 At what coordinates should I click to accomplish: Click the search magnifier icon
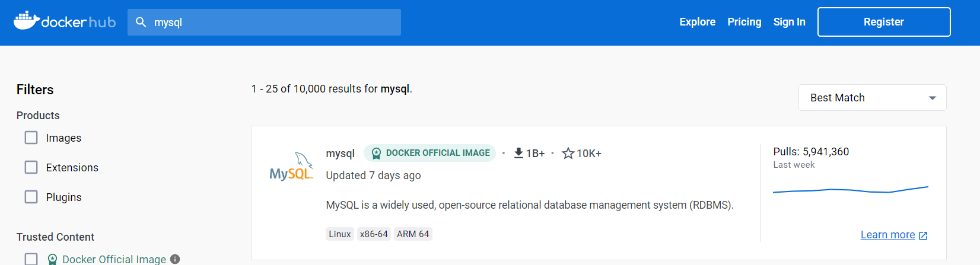point(141,22)
